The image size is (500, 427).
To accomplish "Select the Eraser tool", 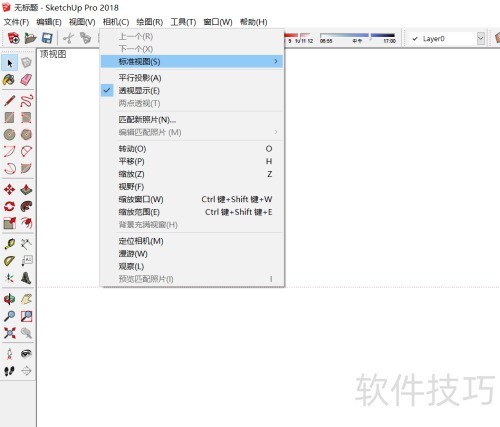I will (26, 80).
